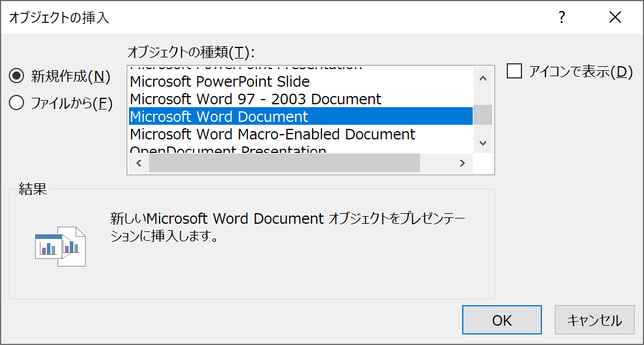Viewport: 644px width, 345px height.
Task: Click the dialog help question mark
Action: [x=561, y=18]
